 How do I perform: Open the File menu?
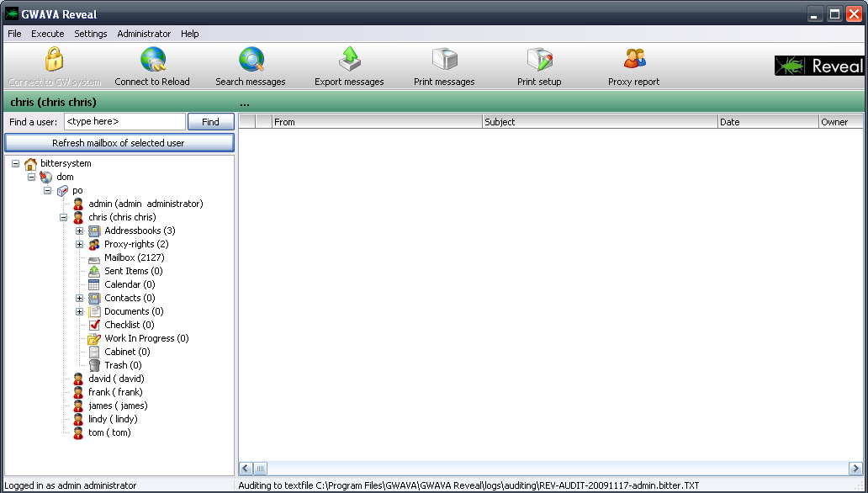(14, 34)
